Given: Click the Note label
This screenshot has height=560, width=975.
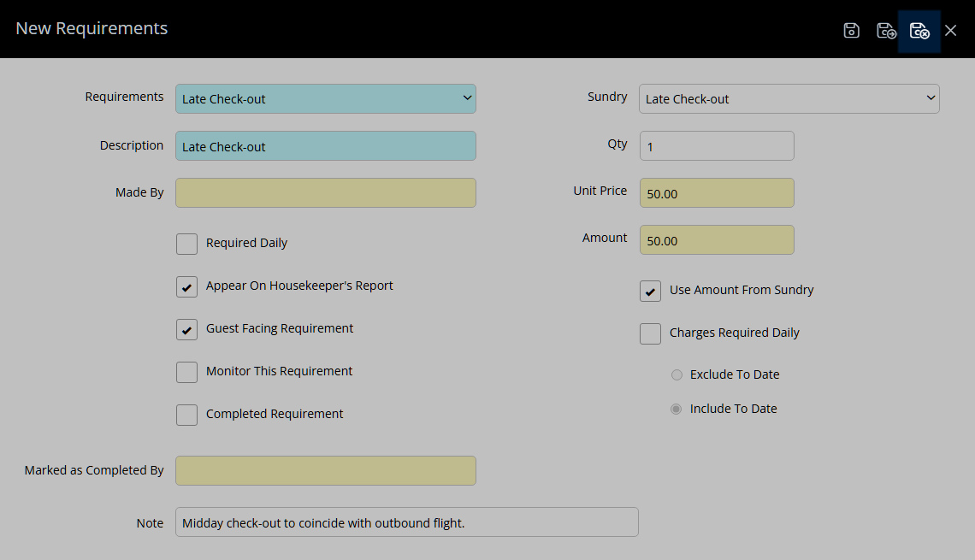Looking at the screenshot, I should tap(150, 523).
